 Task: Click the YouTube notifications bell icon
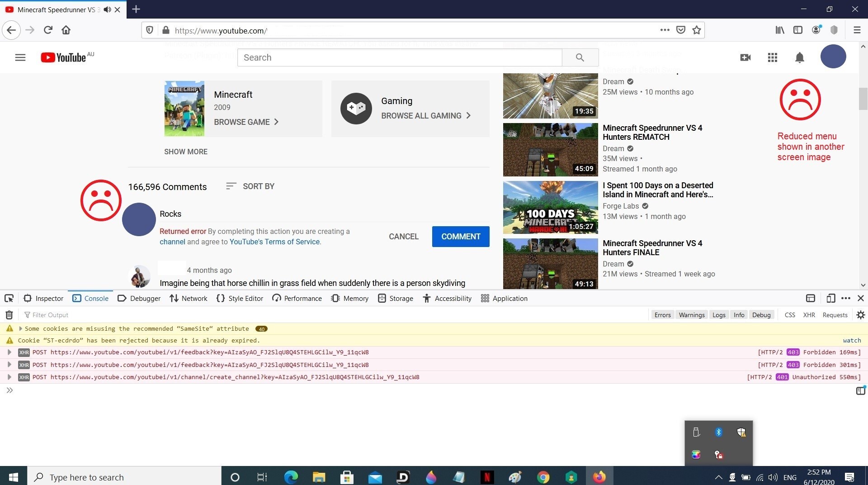[x=799, y=57]
